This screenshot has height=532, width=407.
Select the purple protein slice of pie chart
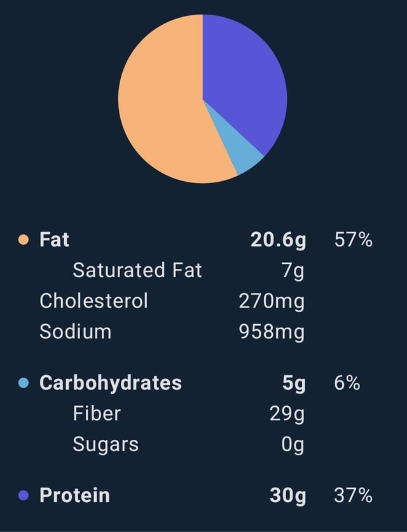[x=244, y=78]
